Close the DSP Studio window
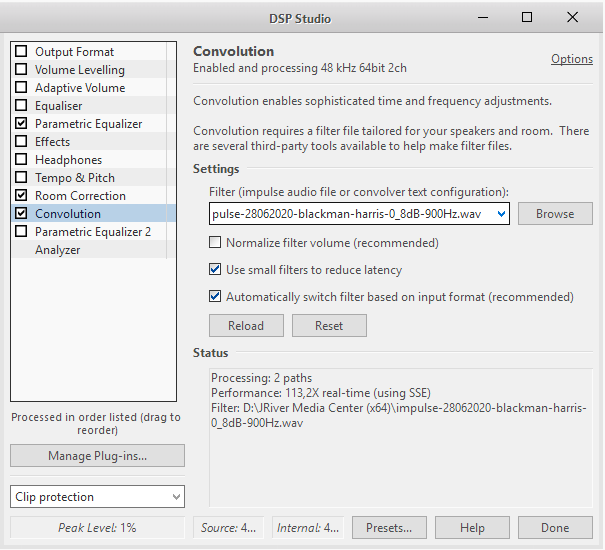 572,17
